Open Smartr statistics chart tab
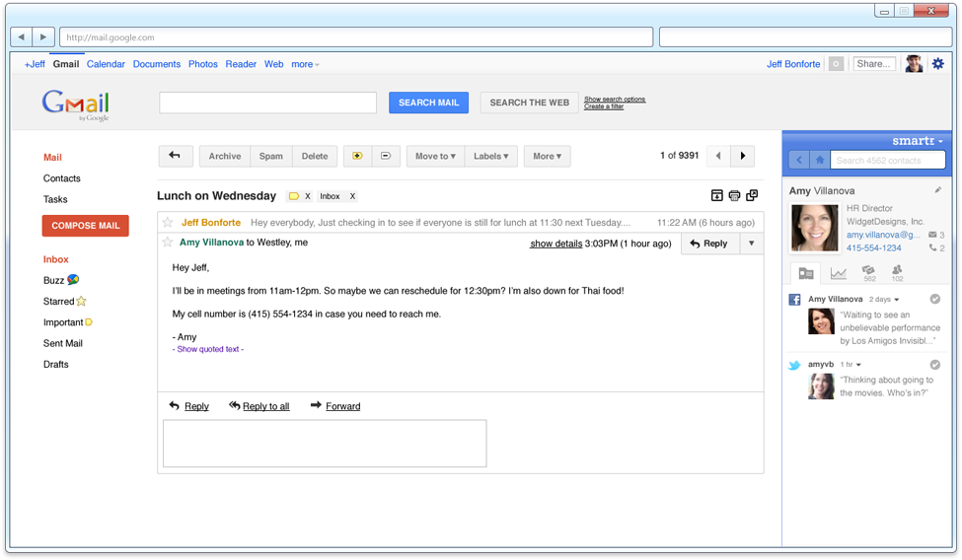The image size is (962, 560). [838, 273]
